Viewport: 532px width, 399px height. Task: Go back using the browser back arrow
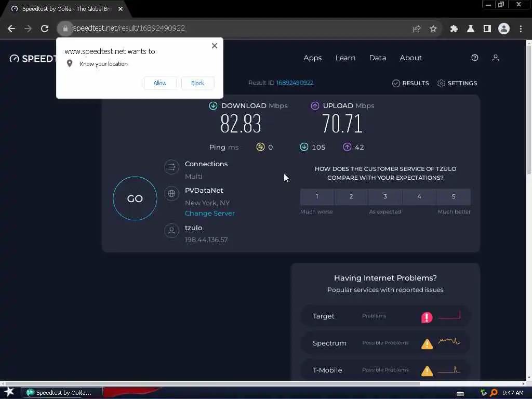[x=11, y=29]
